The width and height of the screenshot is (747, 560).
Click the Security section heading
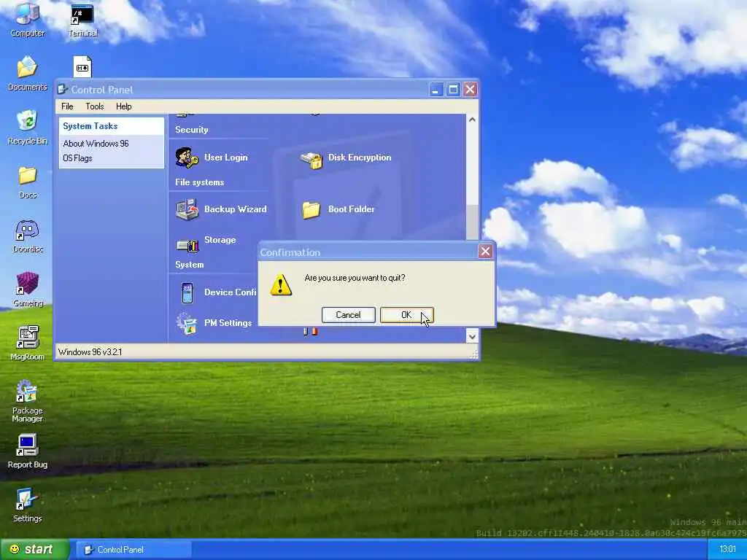point(192,130)
